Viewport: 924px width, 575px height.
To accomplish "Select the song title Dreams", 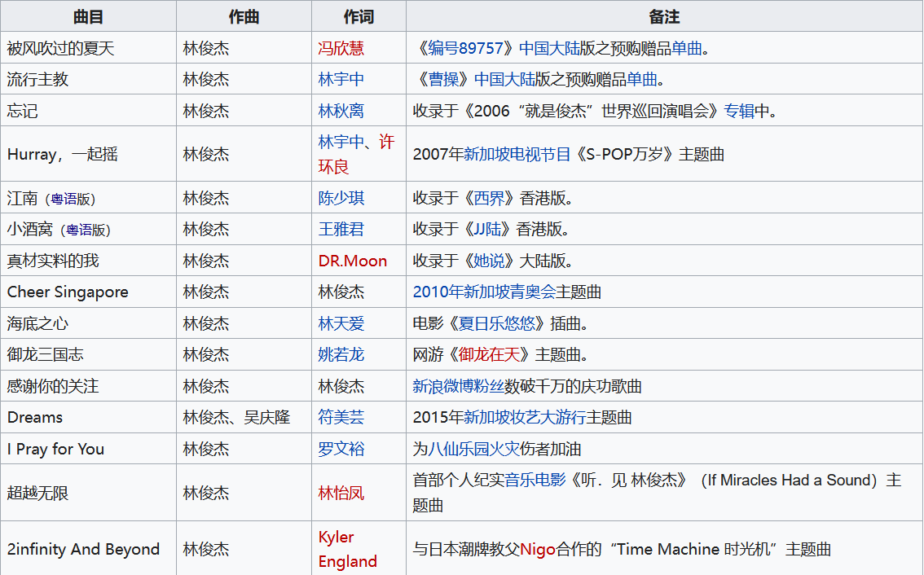I will coord(35,417).
